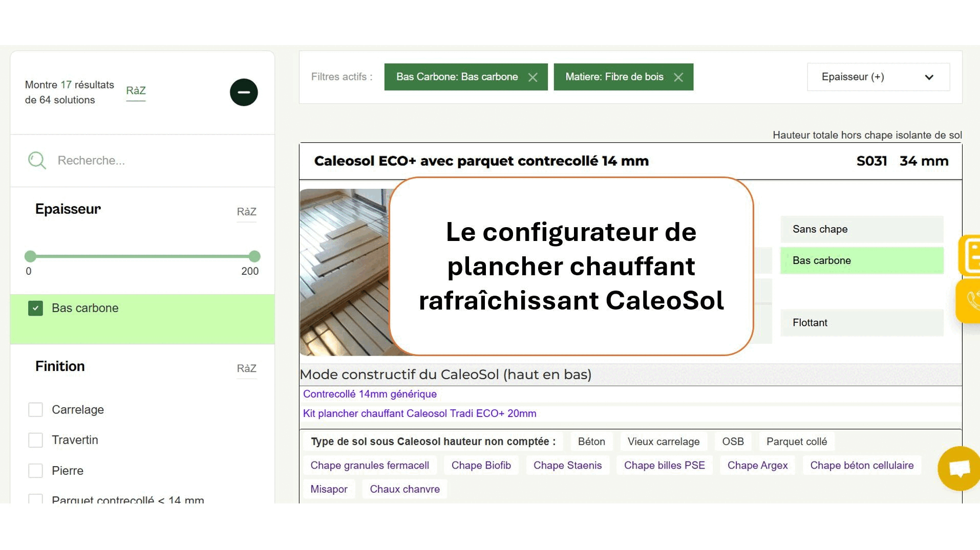The width and height of the screenshot is (980, 550).
Task: Open Kit plancher chauffant Caleosol Tradi link
Action: tap(419, 413)
